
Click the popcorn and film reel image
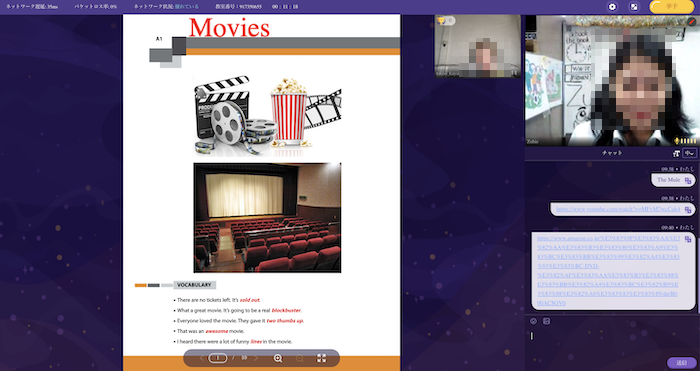pos(267,116)
